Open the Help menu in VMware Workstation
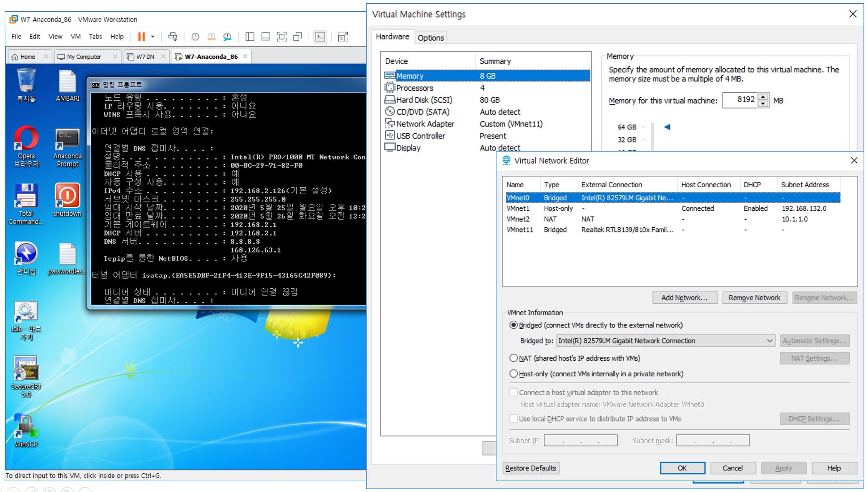868x492 pixels. click(x=117, y=37)
